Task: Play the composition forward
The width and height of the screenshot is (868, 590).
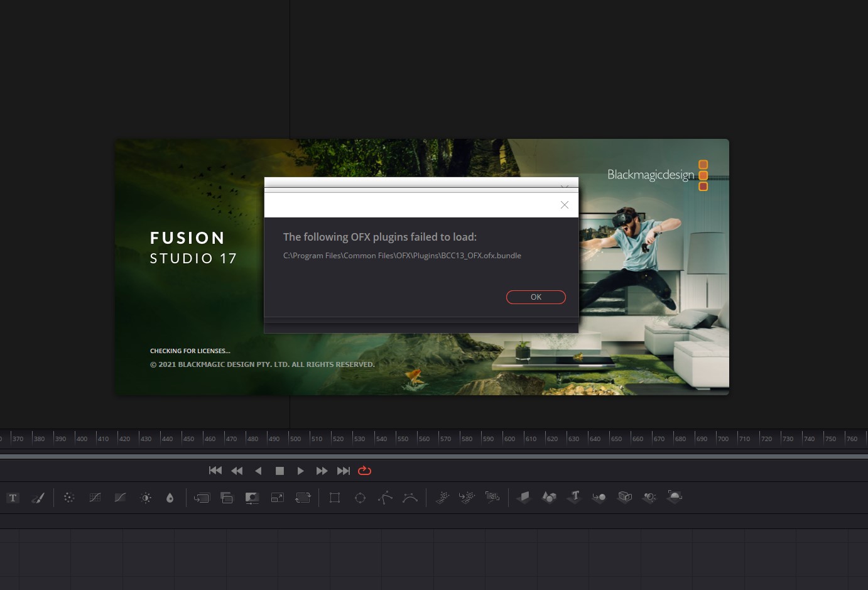Action: (x=301, y=471)
